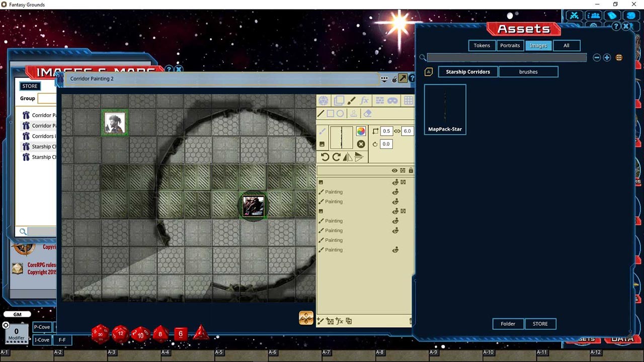Viewport: 644px width, 362px height.
Task: Click the STORE button in Assets
Action: (540, 324)
